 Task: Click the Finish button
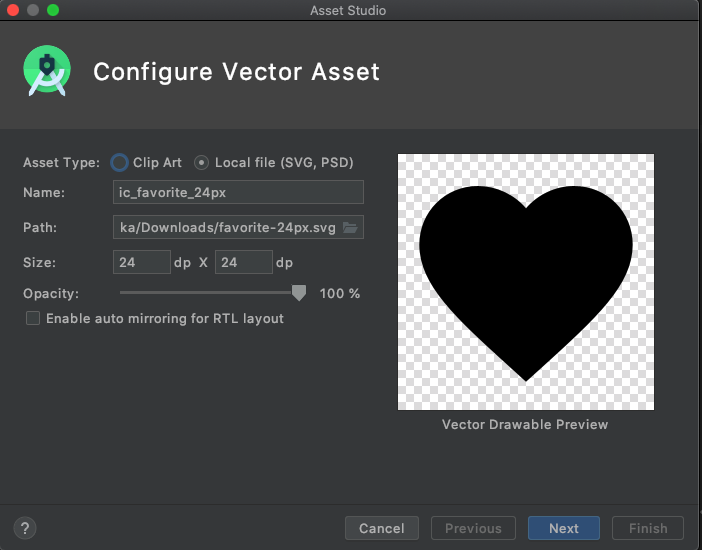(x=648, y=528)
